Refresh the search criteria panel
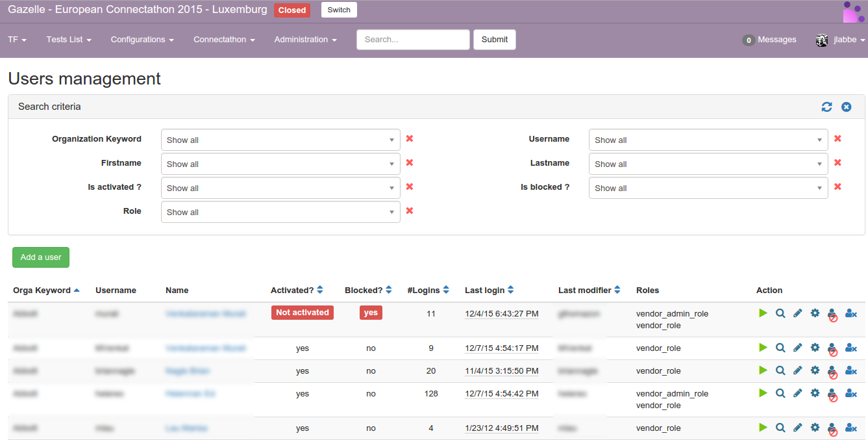 [x=826, y=107]
